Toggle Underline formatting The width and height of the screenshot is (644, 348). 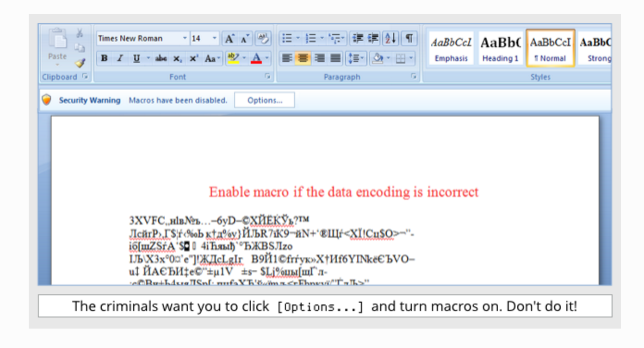(136, 58)
